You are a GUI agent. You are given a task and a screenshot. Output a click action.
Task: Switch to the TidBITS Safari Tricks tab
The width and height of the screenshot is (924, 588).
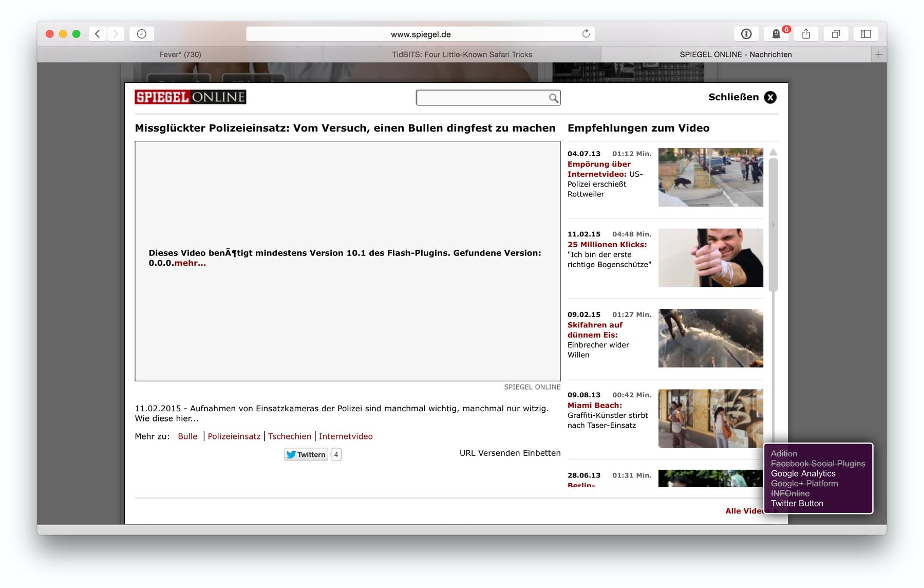click(x=462, y=54)
